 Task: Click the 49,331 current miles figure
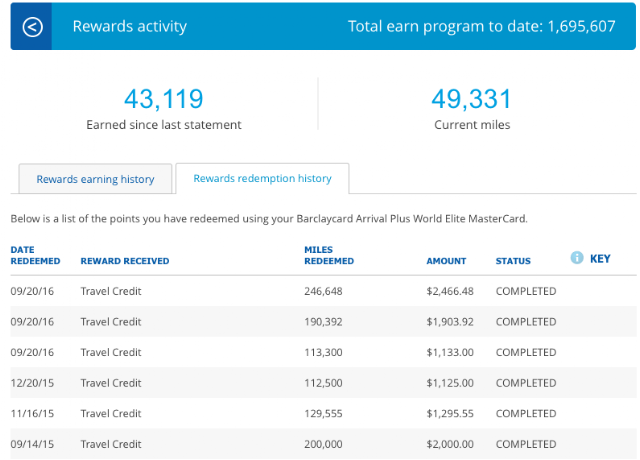(471, 99)
